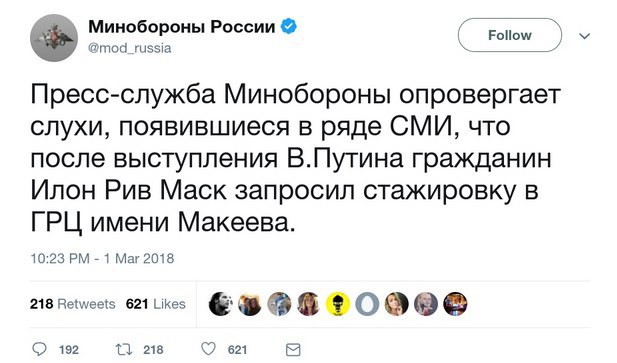The image size is (617, 363).
Task: Open the Минобороны России profile avatar
Action: (54, 38)
